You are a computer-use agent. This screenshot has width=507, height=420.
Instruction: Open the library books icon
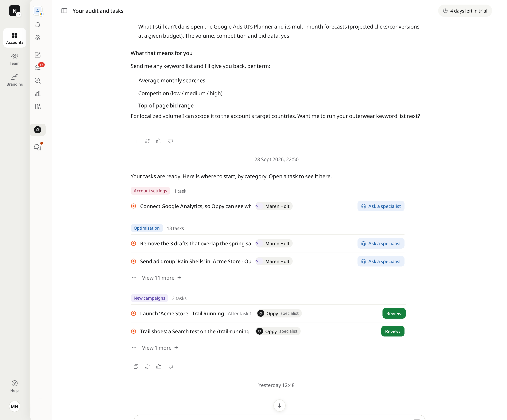[x=38, y=107]
